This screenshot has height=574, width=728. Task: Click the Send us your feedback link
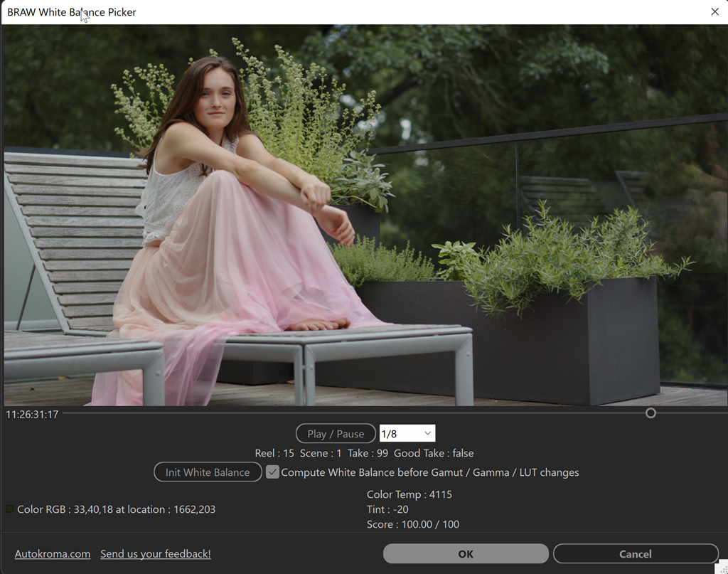click(x=155, y=554)
